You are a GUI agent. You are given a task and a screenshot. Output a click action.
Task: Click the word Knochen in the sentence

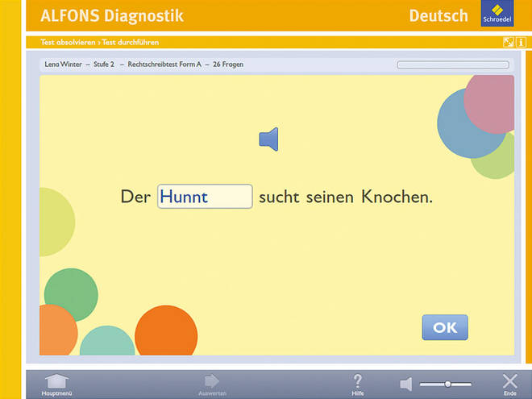[397, 197]
